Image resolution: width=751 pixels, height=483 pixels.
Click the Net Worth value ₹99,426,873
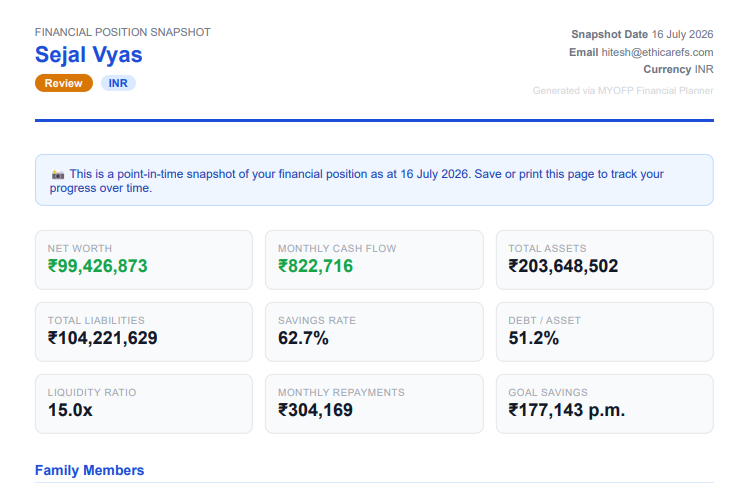tap(97, 266)
